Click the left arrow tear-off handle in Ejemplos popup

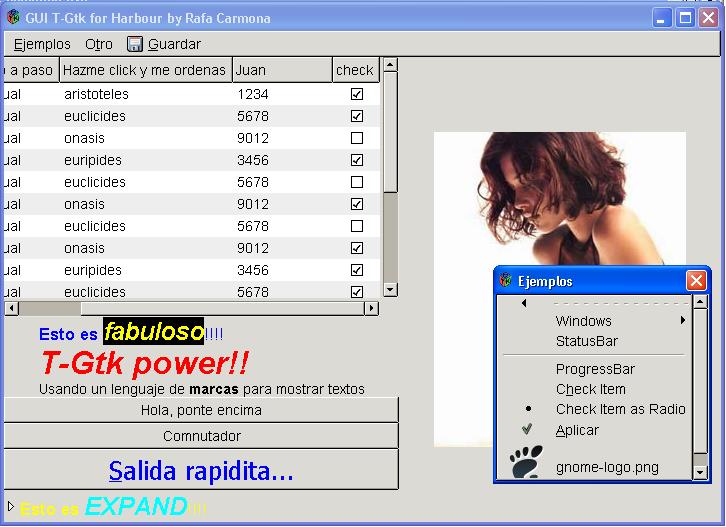[x=524, y=303]
